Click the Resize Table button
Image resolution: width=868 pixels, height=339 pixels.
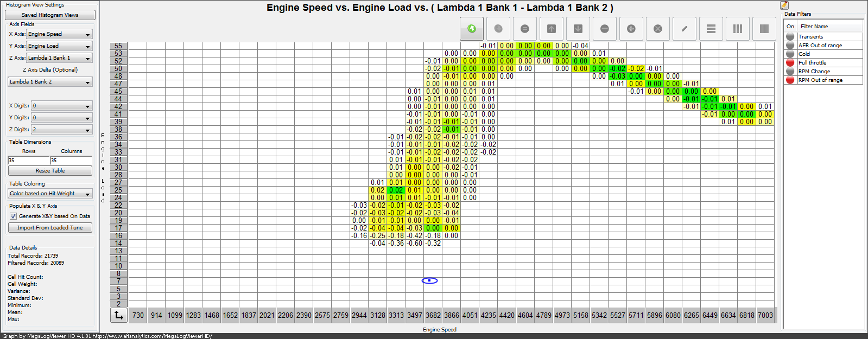50,171
